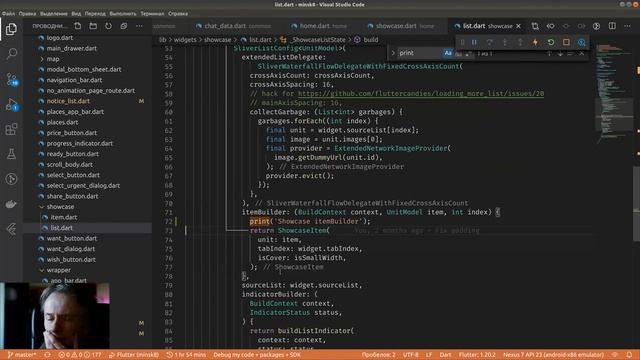Open the Справка menu
This screenshot has height=360, width=640.
click(x=178, y=13)
